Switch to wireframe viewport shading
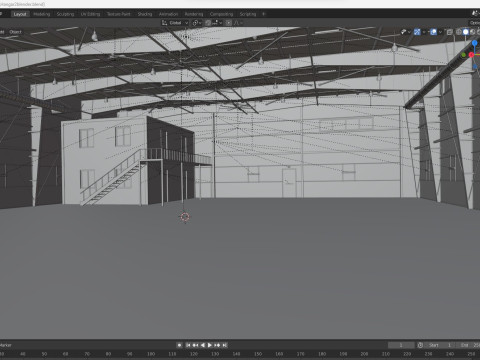480x360 pixels. [x=459, y=32]
